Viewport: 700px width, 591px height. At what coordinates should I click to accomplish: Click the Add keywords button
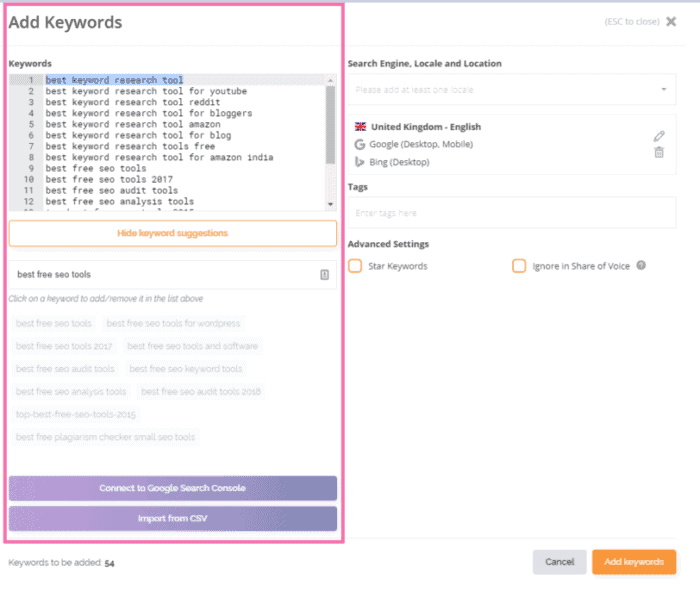click(x=634, y=562)
